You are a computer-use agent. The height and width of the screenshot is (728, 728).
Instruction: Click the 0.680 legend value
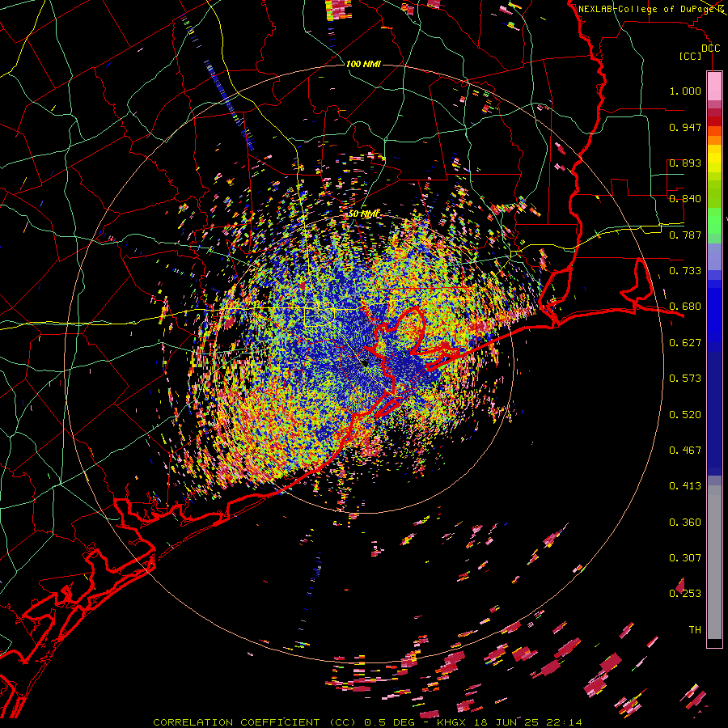tap(685, 307)
